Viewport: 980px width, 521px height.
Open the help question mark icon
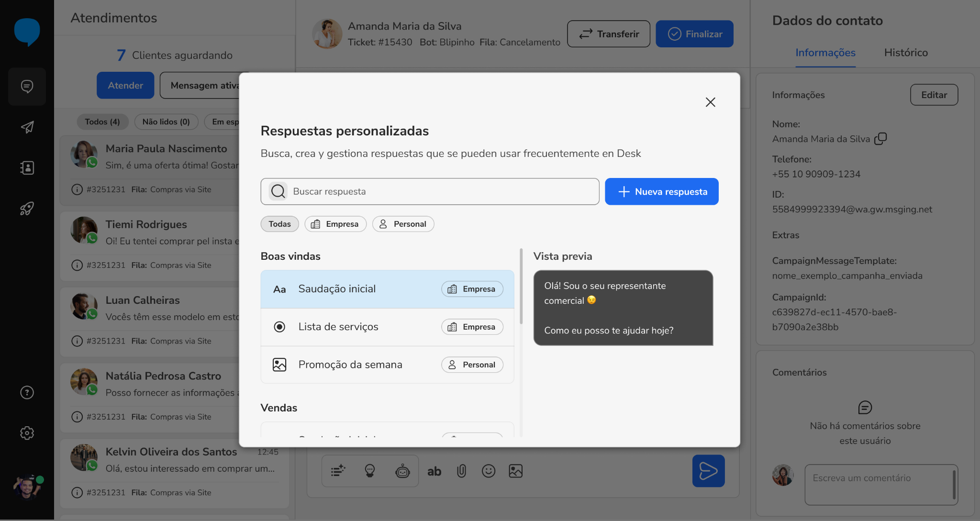(x=27, y=392)
